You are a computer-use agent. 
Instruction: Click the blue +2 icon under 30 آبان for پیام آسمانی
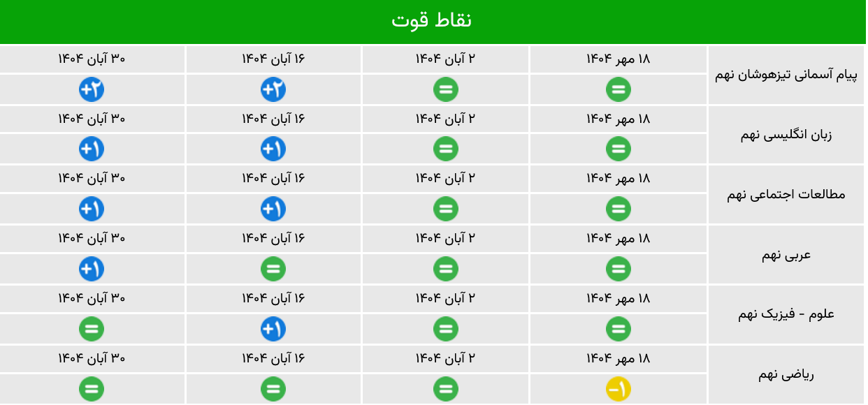92,89
